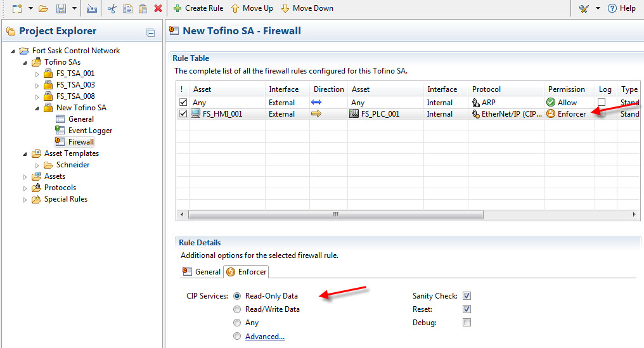Click the Copy toolbar icon

128,8
